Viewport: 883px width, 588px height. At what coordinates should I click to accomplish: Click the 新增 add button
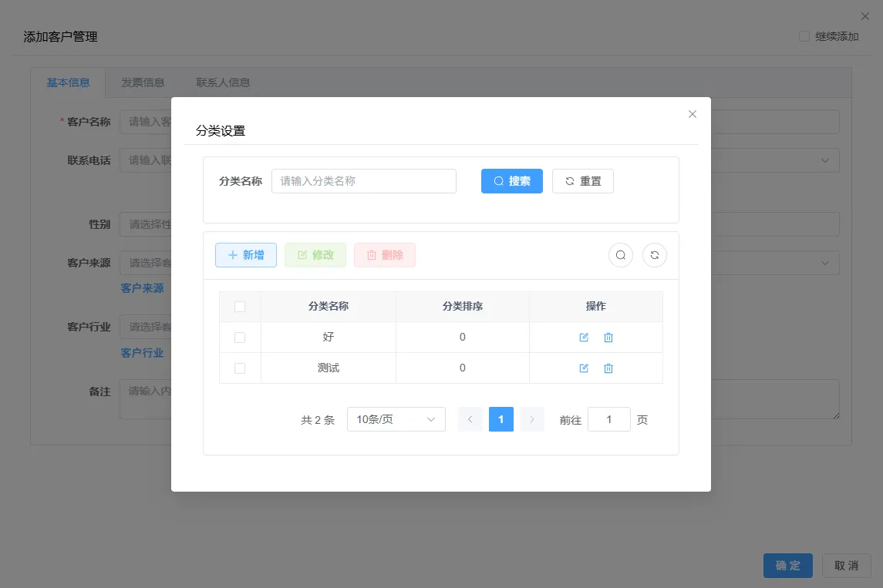click(x=246, y=255)
